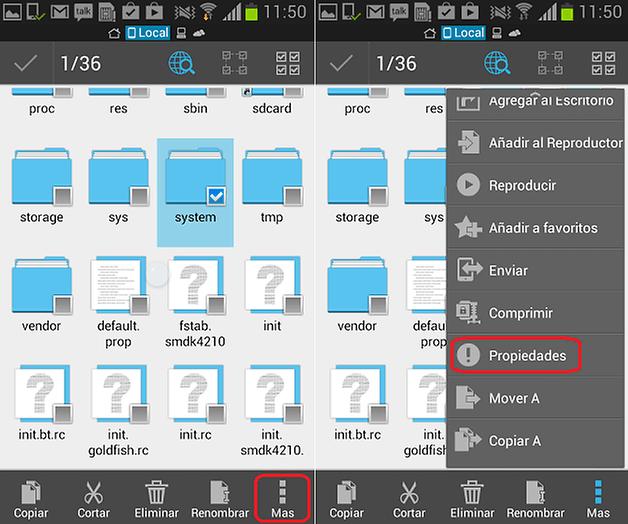Select the Local tab in left screenshot

[x=148, y=33]
